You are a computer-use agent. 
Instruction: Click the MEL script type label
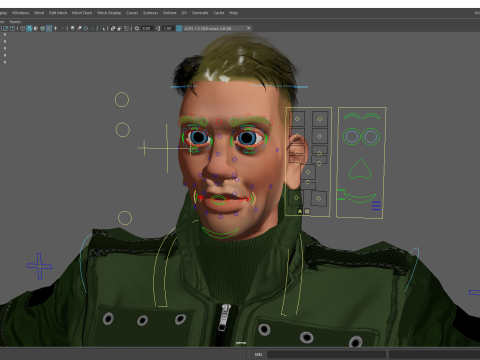pyautogui.click(x=258, y=354)
